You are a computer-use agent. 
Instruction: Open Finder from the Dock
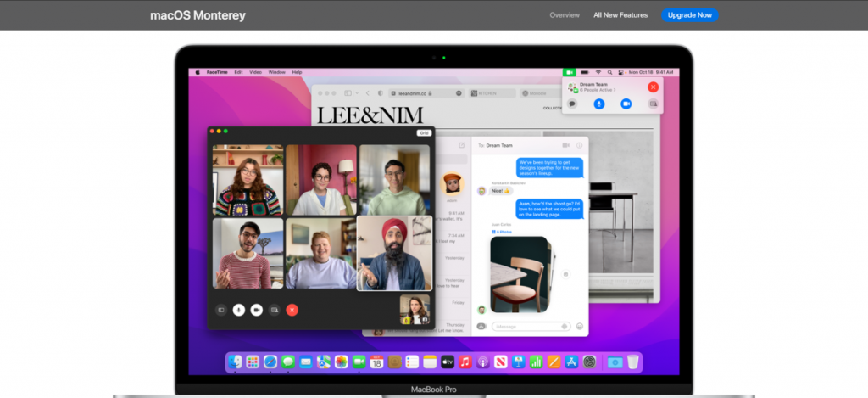point(235,362)
